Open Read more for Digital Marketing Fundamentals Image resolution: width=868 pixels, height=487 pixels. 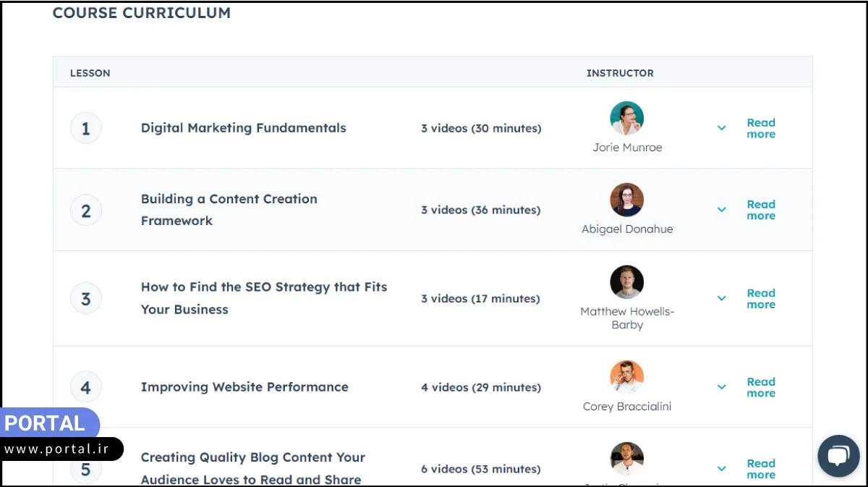760,128
